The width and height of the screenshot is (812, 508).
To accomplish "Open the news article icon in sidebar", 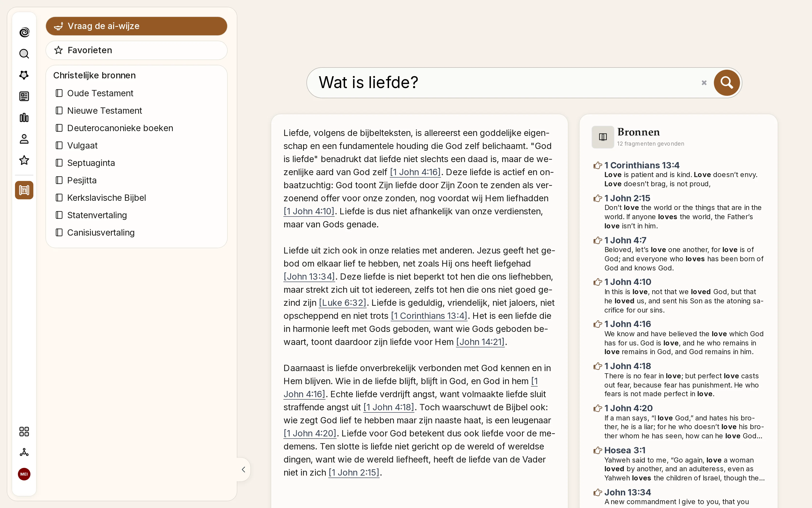I will click(x=24, y=97).
